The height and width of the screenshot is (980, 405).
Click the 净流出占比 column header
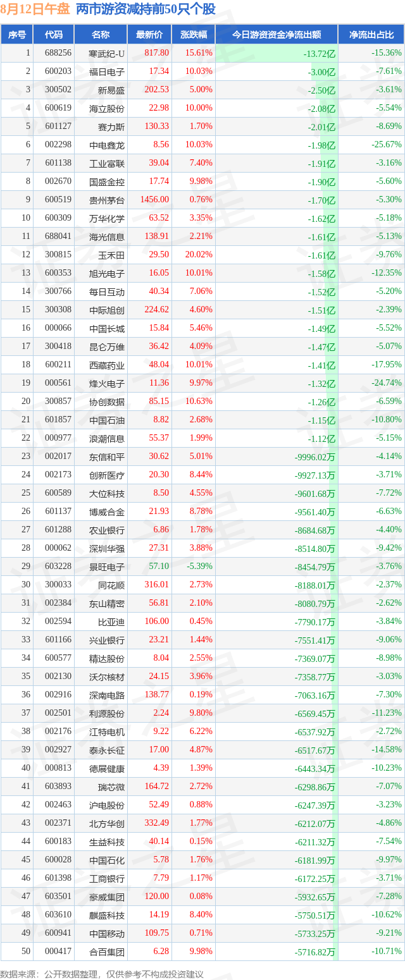coord(371,35)
